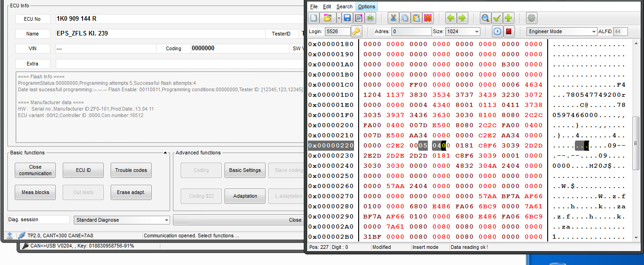Expand the open-file arrow next to the folder icon
644x265 pixels.
coord(339,18)
